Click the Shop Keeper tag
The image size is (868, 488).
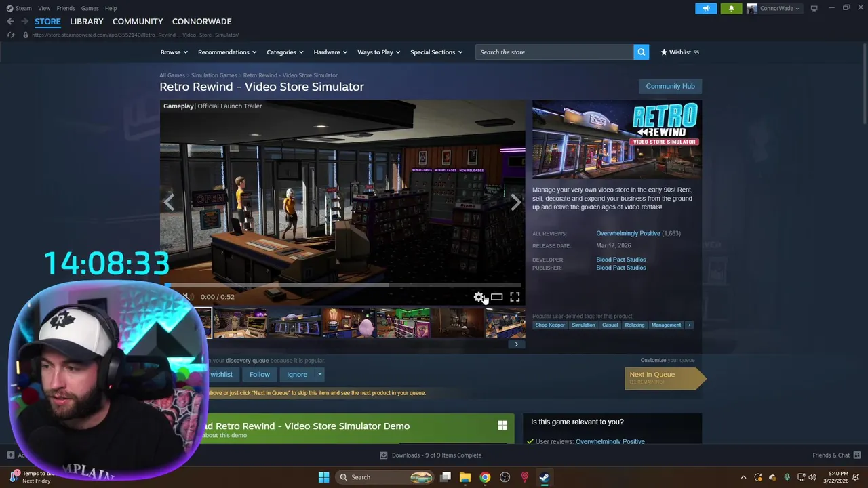(x=550, y=325)
